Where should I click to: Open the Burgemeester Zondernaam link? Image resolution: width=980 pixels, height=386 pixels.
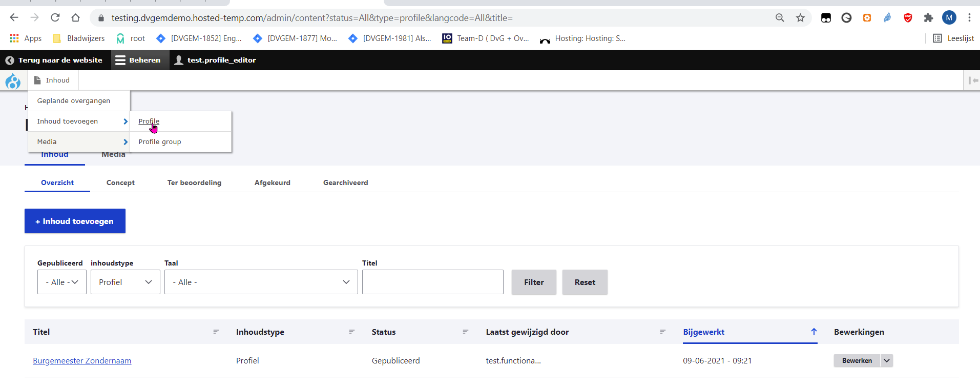[x=82, y=361]
